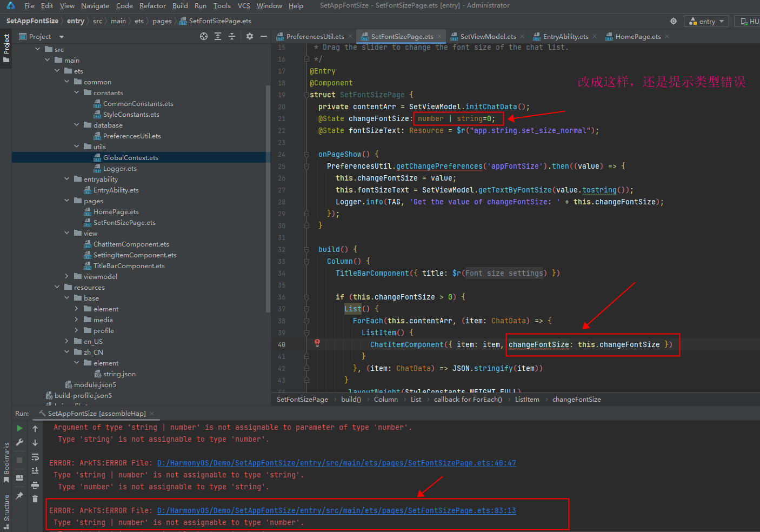Collapse the common folder
The image size is (760, 532).
(67, 82)
